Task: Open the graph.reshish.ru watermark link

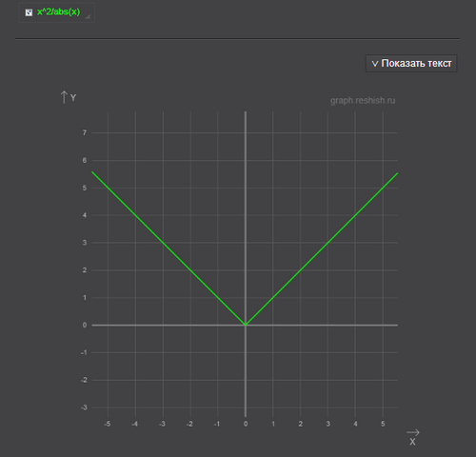Action: click(x=363, y=101)
